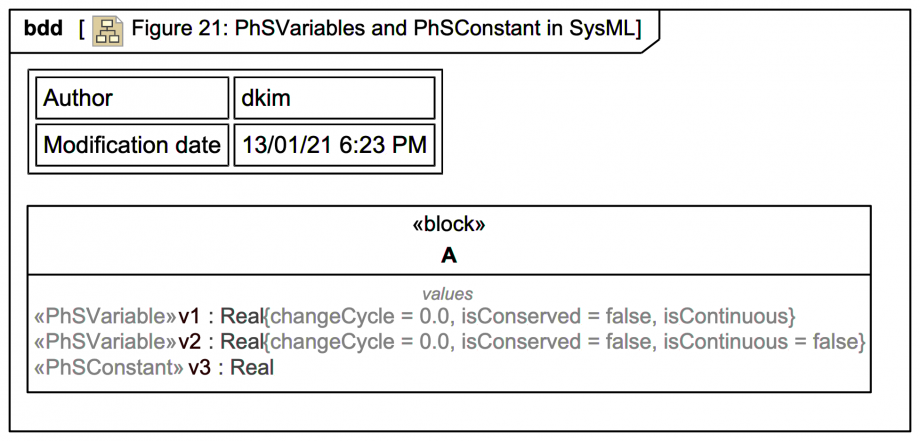Viewport: 920px width, 441px height.
Task: Click the 13/01/21 6:23 PM date value
Action: point(334,145)
